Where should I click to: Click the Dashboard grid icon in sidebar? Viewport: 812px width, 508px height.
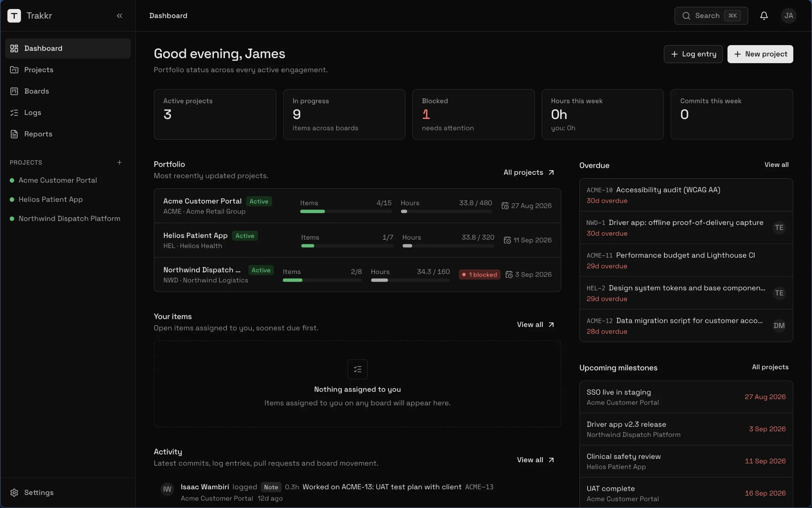pos(14,48)
